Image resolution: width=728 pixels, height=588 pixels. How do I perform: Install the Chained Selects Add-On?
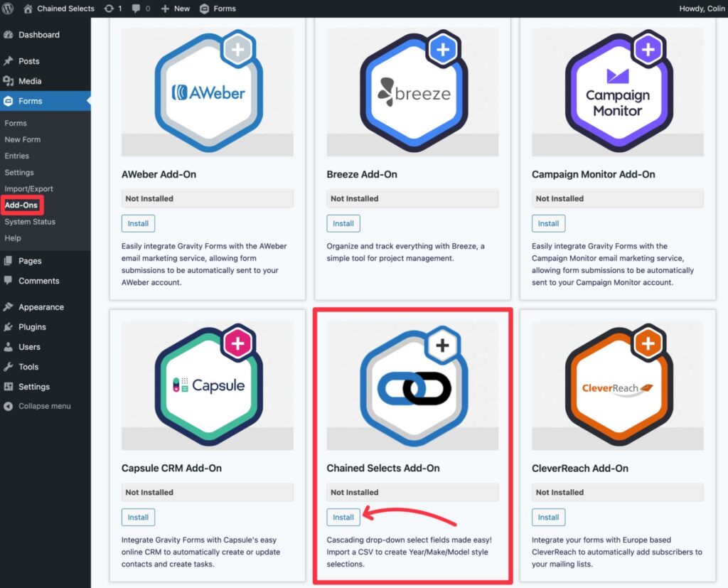(343, 517)
